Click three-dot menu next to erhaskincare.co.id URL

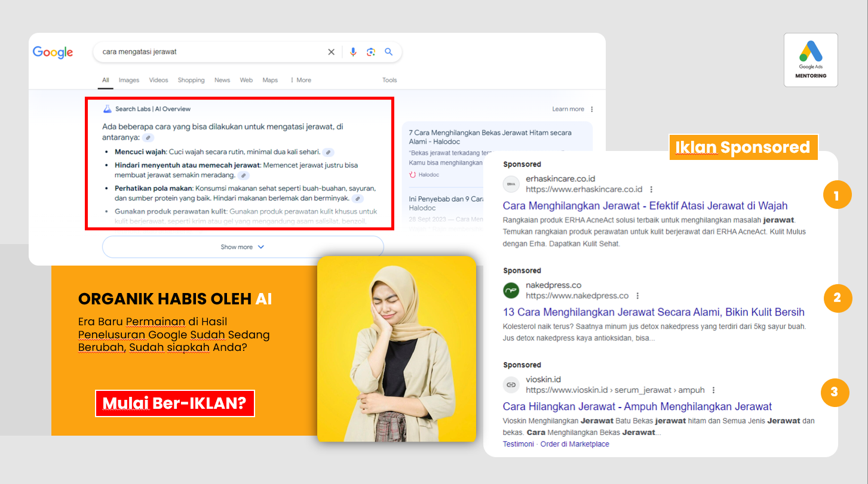tap(651, 189)
